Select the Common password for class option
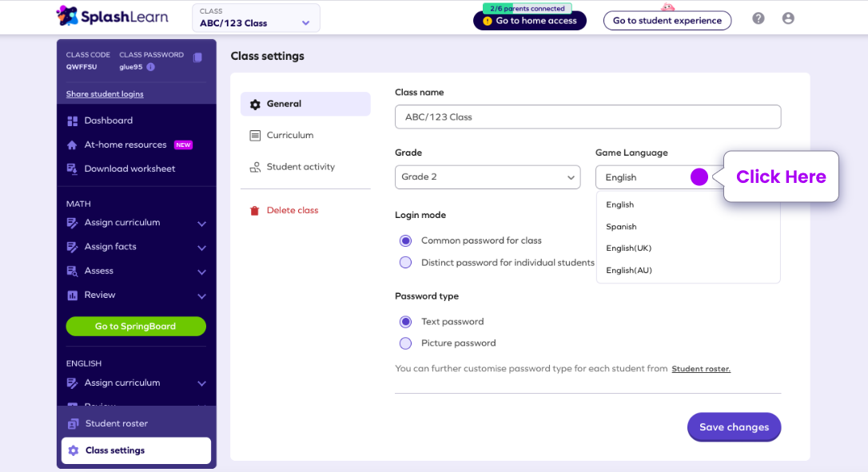Image resolution: width=868 pixels, height=472 pixels. click(407, 240)
